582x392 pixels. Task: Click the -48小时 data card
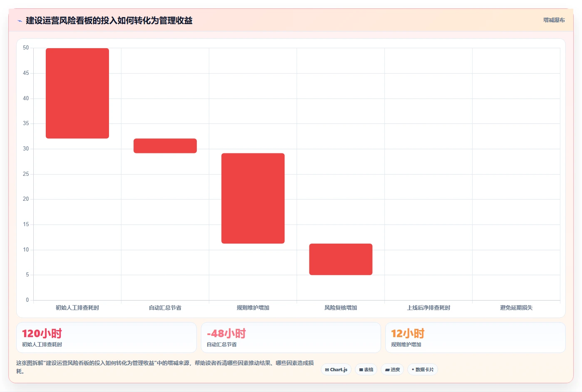click(x=291, y=338)
